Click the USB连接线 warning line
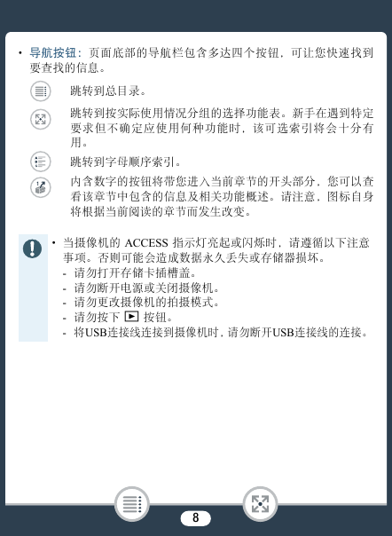Viewport: 392px width, 536px height. coord(221,332)
